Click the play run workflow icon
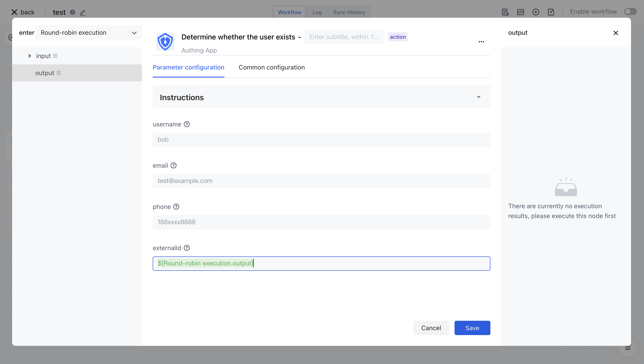Screen dimensions: 644x364 pyautogui.click(x=535, y=12)
